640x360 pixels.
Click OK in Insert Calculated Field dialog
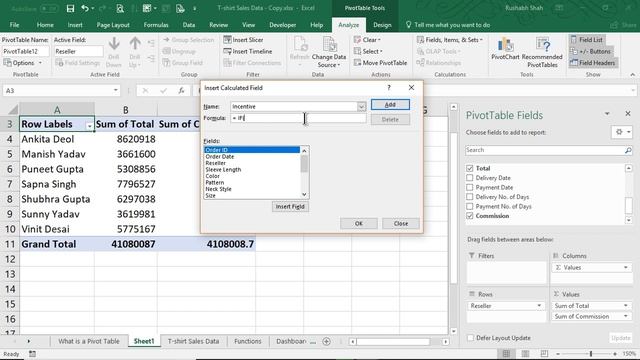359,223
